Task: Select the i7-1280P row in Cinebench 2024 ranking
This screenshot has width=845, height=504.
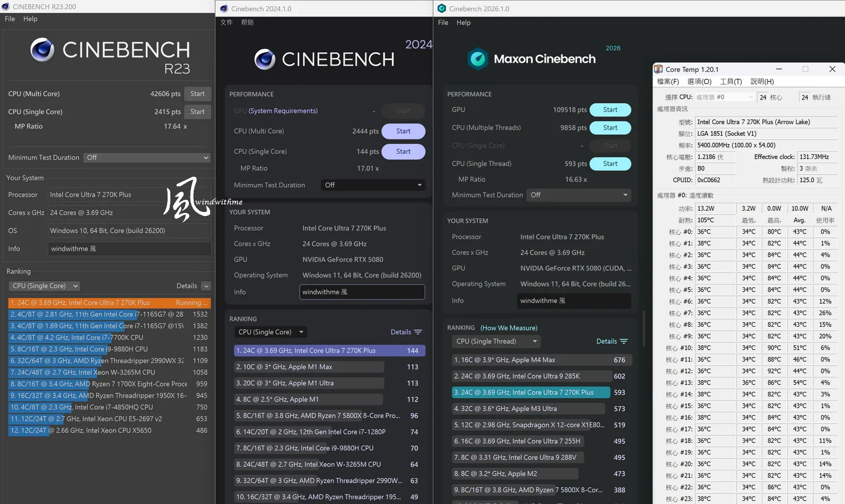Action: point(329,432)
